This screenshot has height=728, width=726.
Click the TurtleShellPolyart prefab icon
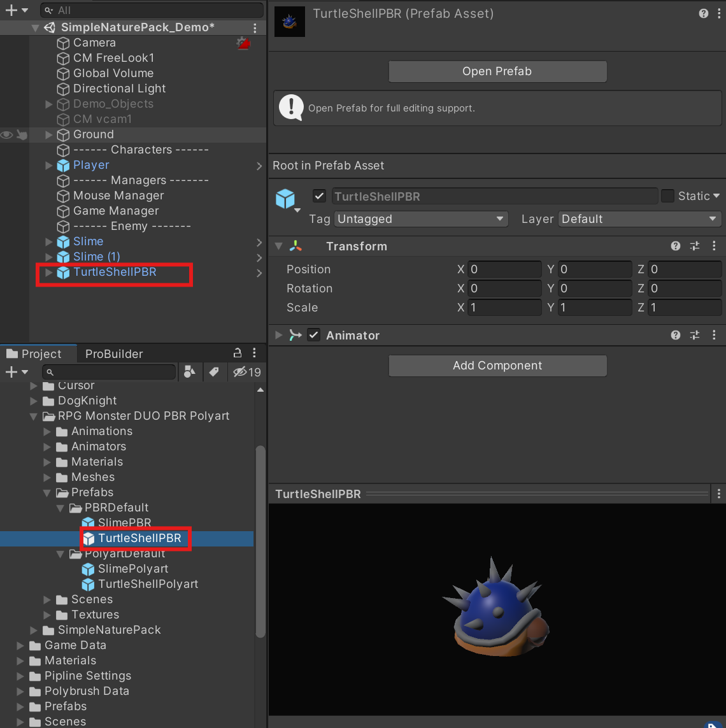(88, 584)
